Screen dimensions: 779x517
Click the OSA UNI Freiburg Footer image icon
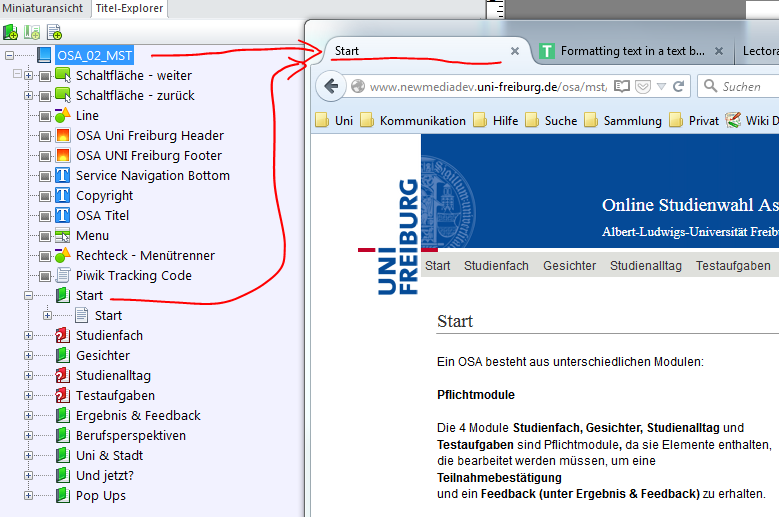63,155
